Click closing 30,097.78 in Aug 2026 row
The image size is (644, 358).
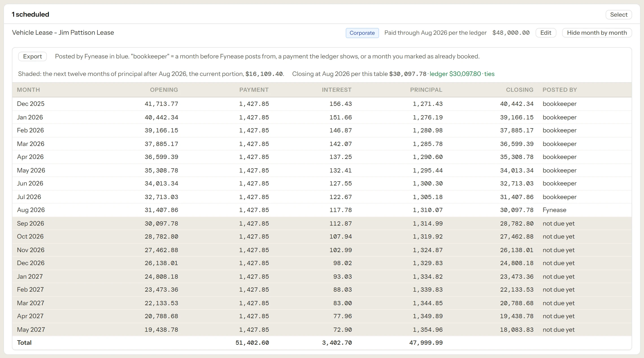click(517, 210)
